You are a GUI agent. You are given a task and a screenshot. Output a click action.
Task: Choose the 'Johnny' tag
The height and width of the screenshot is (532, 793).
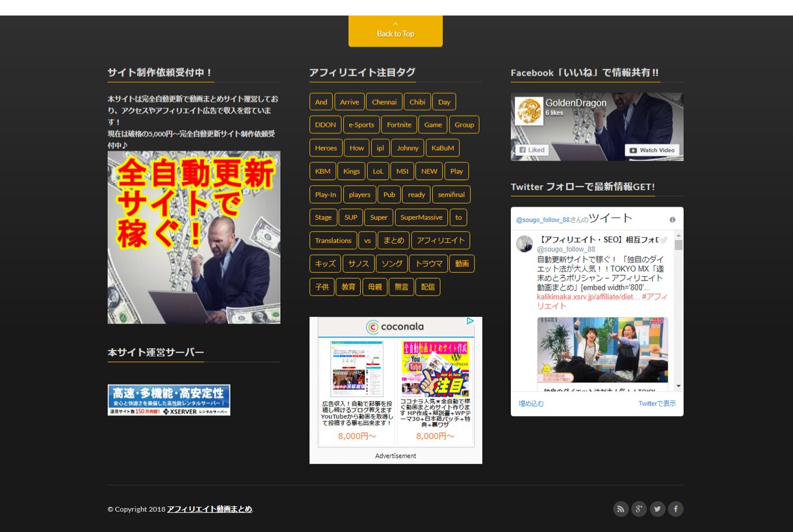[x=408, y=148]
